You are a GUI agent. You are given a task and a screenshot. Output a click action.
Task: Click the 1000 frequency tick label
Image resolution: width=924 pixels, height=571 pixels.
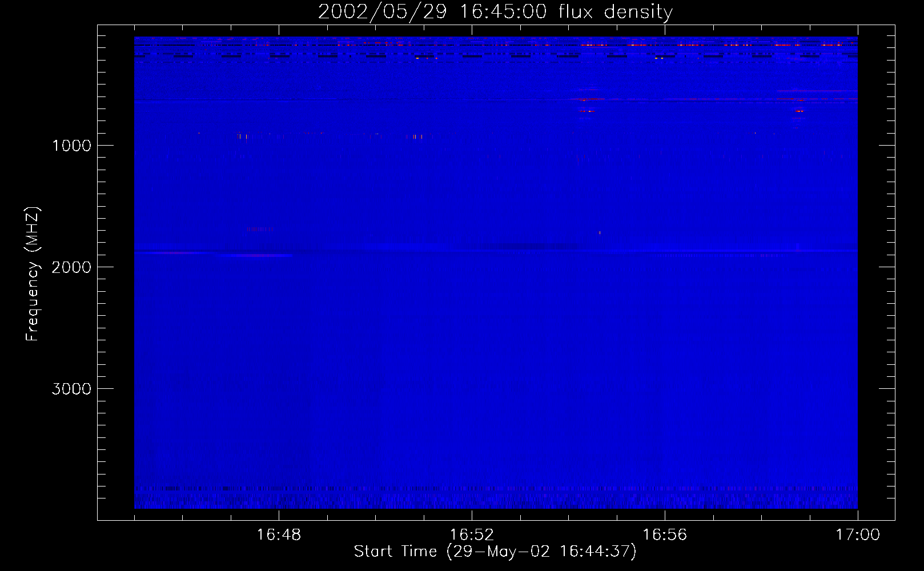pyautogui.click(x=71, y=146)
